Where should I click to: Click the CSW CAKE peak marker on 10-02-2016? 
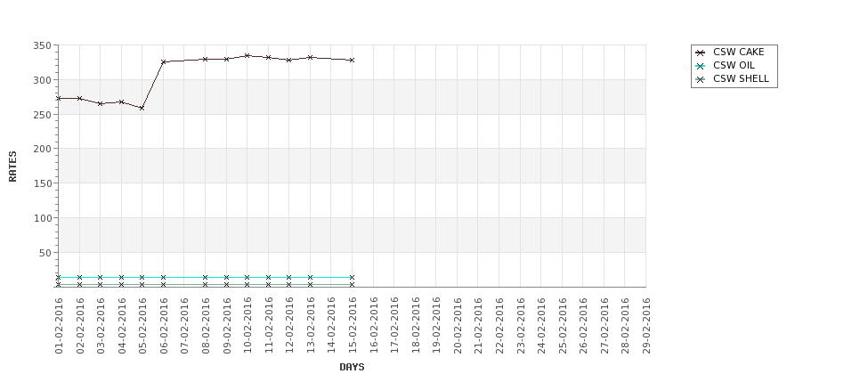coord(247,56)
